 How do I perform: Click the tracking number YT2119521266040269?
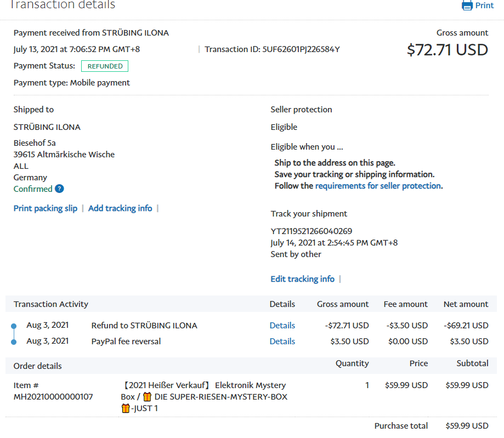(x=311, y=231)
